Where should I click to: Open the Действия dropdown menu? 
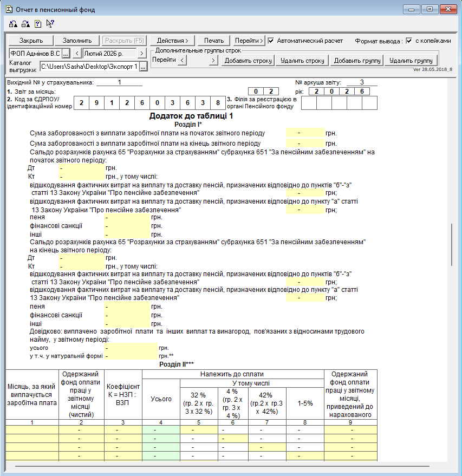coord(172,41)
